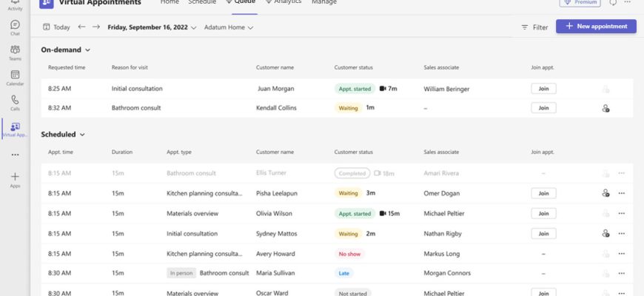Click the Today calendar icon
This screenshot has height=296, width=644.
tap(47, 27)
